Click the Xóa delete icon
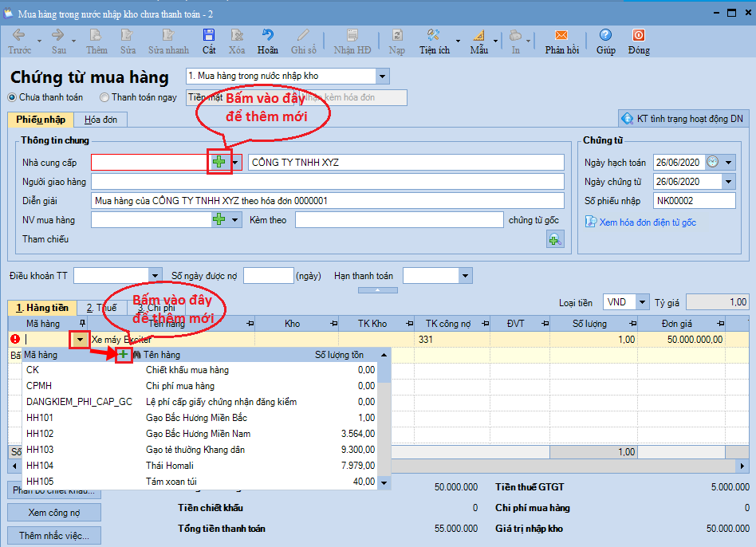Viewport: 756px width, 547px height. 237,41
